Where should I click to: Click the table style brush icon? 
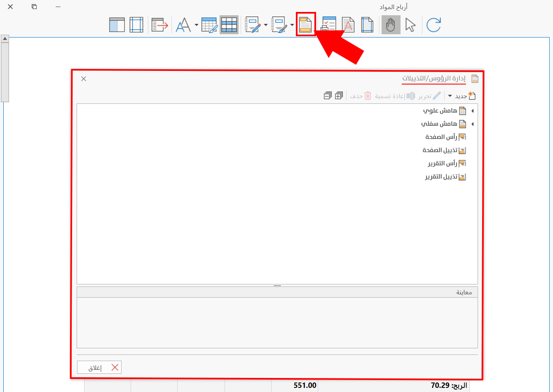(x=209, y=25)
